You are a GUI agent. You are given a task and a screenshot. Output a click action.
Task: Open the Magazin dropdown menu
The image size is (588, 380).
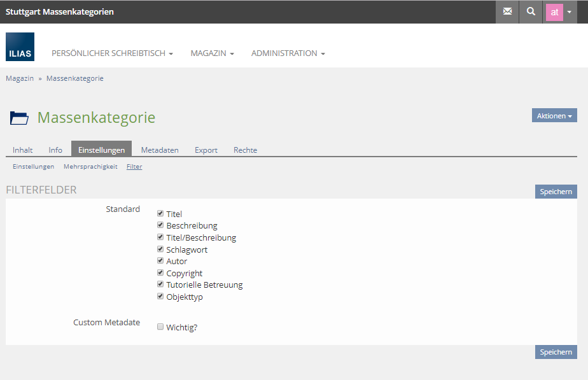click(212, 53)
